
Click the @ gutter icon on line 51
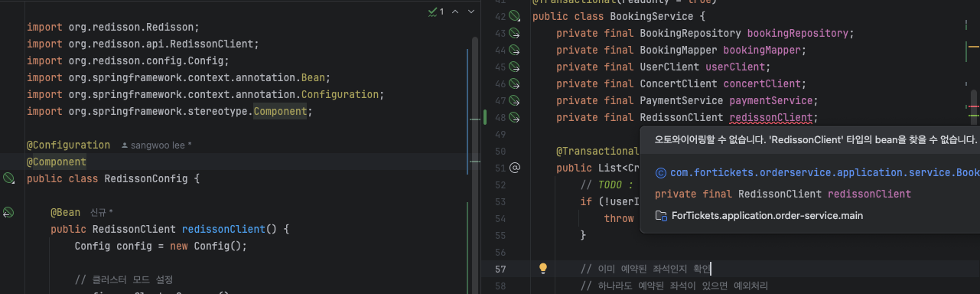(x=515, y=168)
